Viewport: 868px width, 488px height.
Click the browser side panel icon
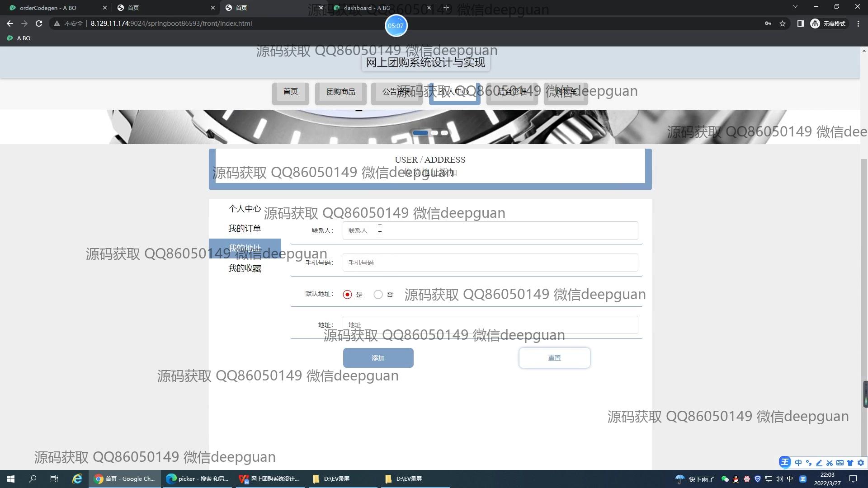pyautogui.click(x=800, y=23)
